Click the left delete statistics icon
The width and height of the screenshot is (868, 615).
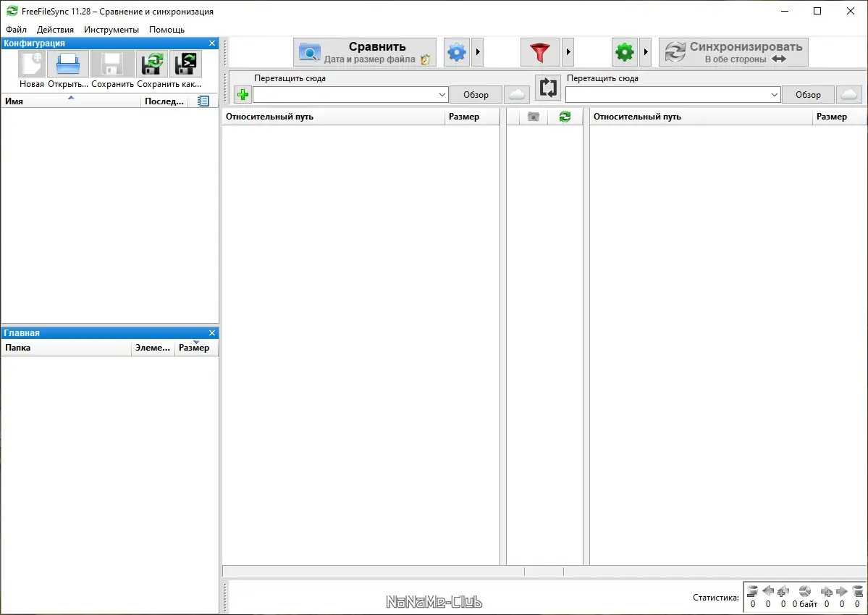tap(751, 591)
